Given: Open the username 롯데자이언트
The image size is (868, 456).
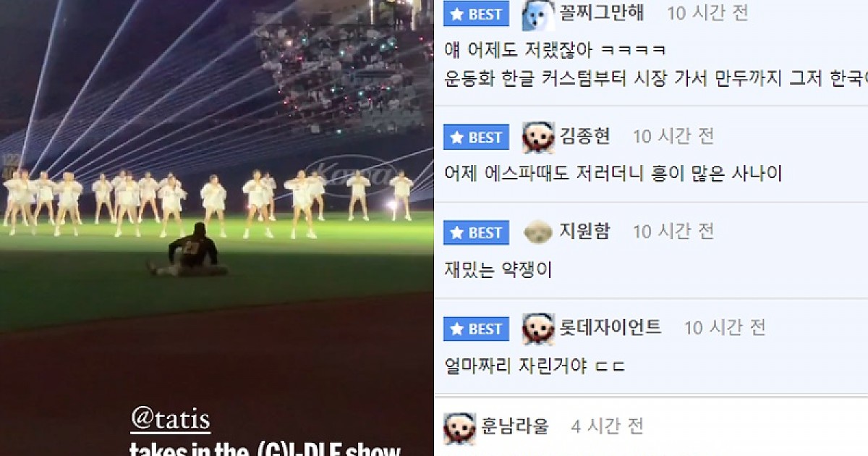Looking at the screenshot, I should click(610, 327).
